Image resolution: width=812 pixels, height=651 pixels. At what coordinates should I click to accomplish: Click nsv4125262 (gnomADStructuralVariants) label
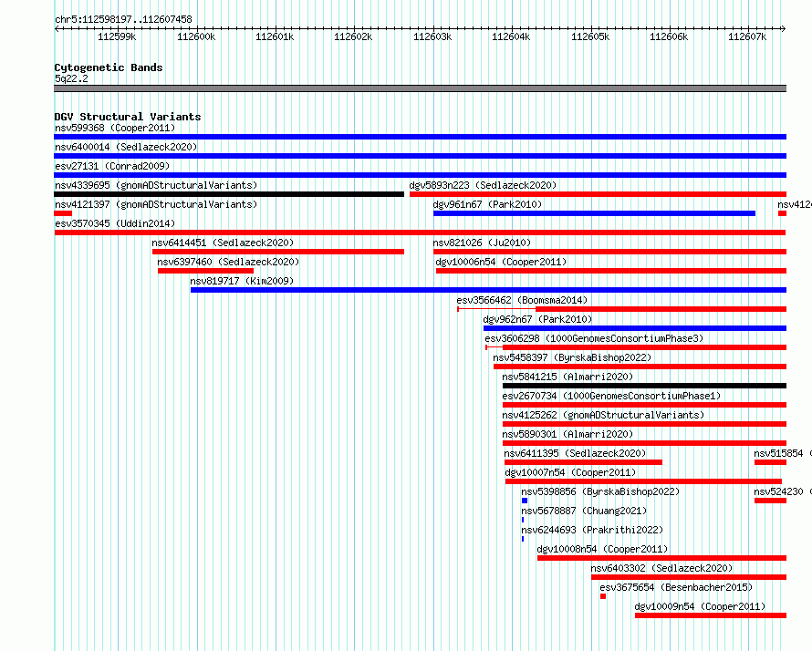603,415
